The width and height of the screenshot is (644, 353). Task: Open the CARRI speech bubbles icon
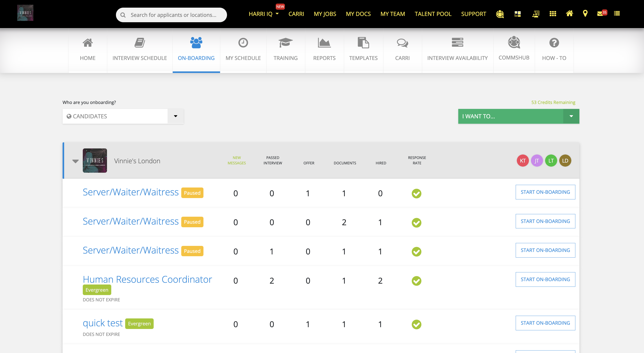[x=402, y=43]
